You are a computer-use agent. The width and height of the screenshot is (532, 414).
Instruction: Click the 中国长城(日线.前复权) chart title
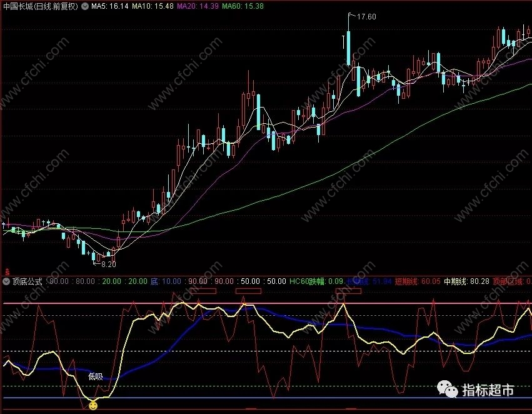click(x=41, y=6)
